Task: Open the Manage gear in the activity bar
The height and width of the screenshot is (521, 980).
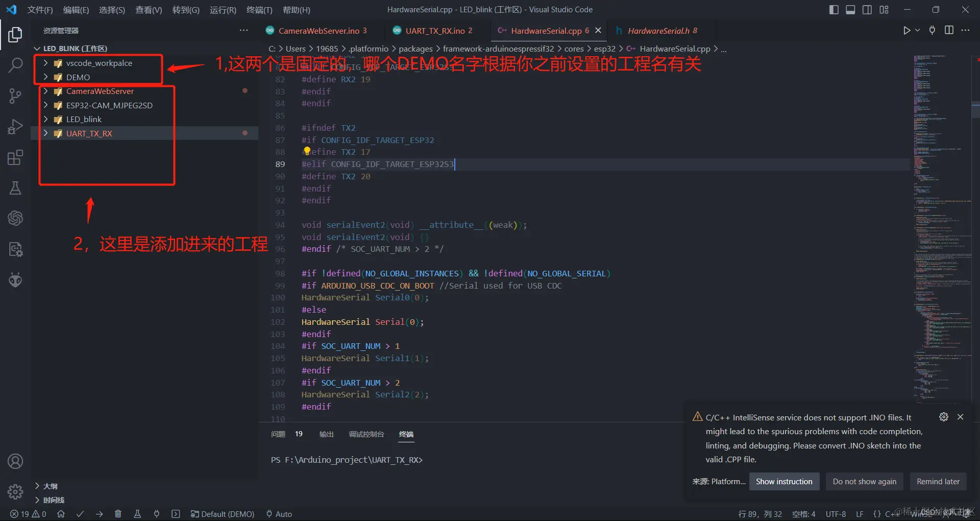Action: 15,492
